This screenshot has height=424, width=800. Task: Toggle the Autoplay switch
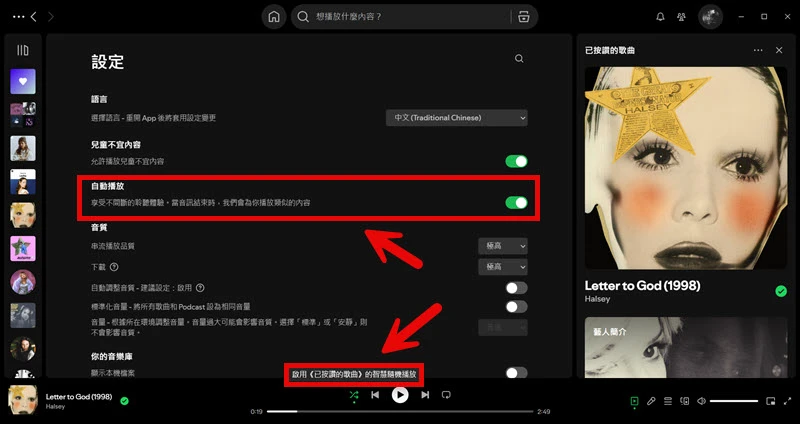pyautogui.click(x=516, y=203)
